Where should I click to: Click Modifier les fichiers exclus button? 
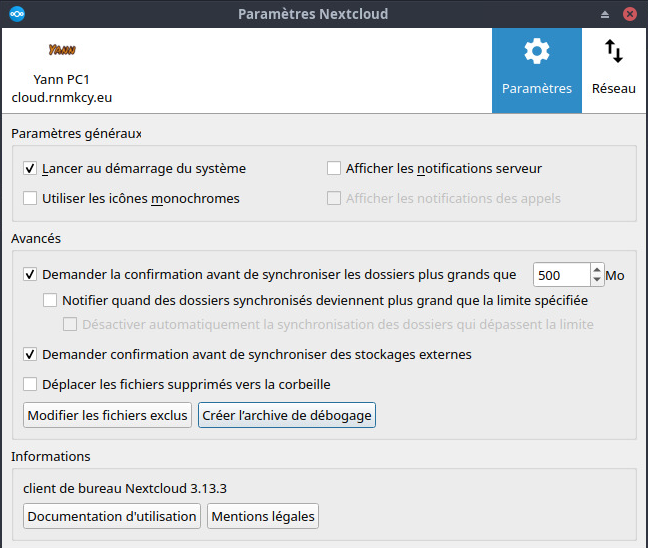tap(108, 415)
